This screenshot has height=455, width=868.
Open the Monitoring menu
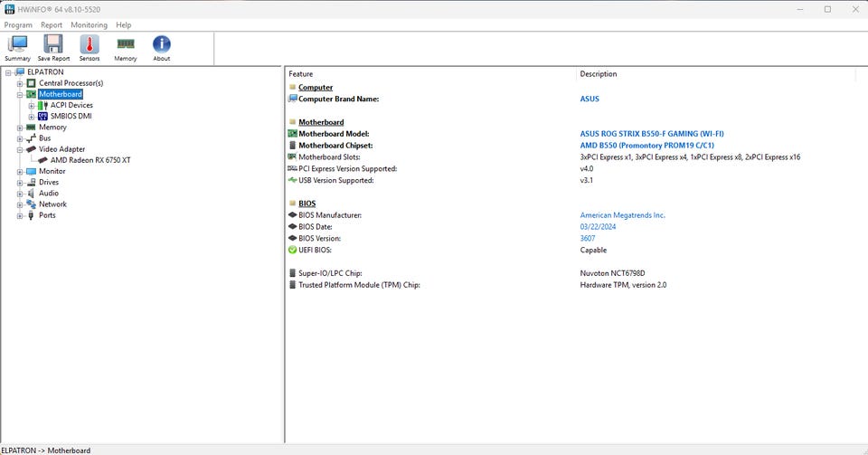click(89, 25)
